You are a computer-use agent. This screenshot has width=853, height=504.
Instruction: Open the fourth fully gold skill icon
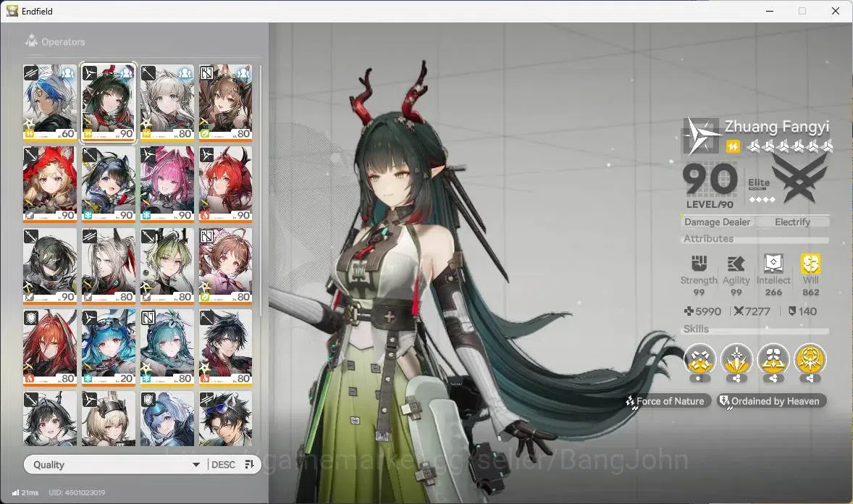tap(810, 358)
